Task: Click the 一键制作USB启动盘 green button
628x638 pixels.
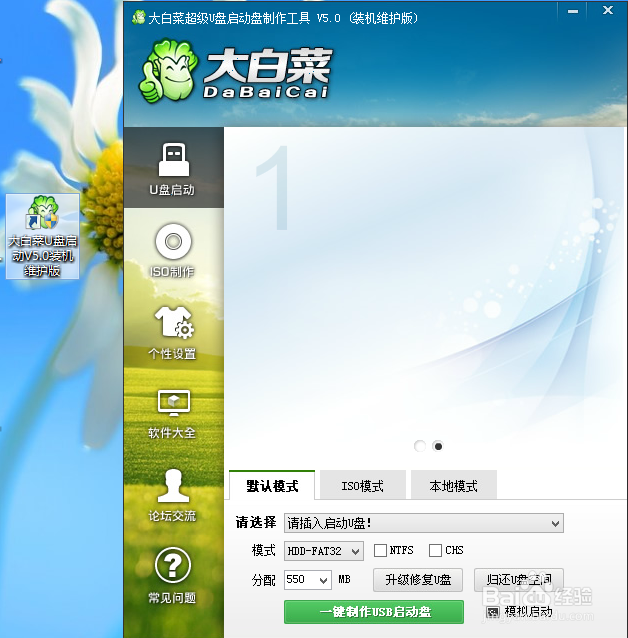Action: (374, 612)
